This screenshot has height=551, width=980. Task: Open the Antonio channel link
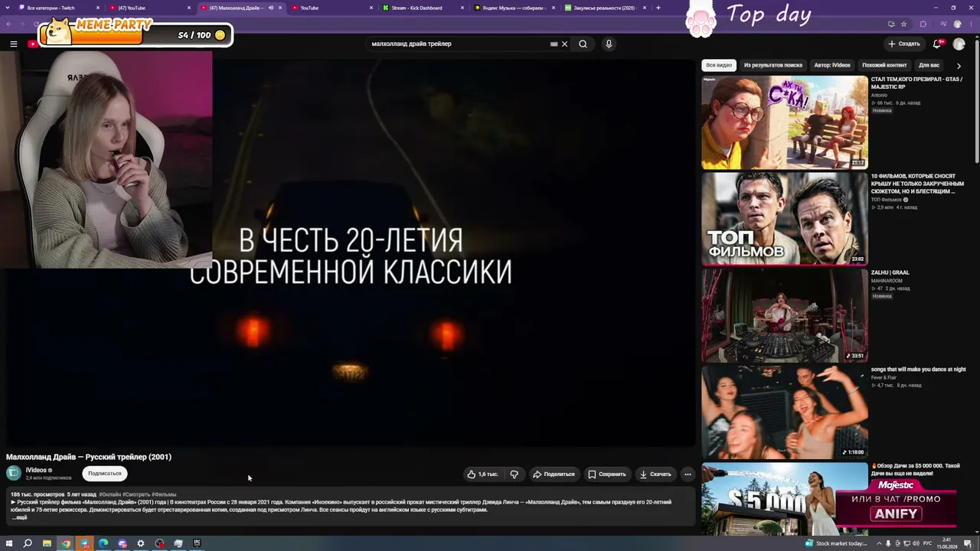point(879,95)
